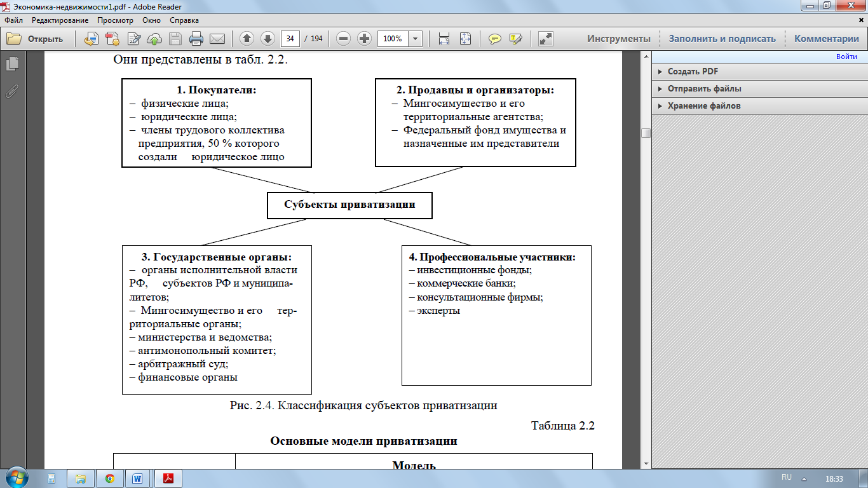Click the print document icon

pyautogui.click(x=196, y=39)
